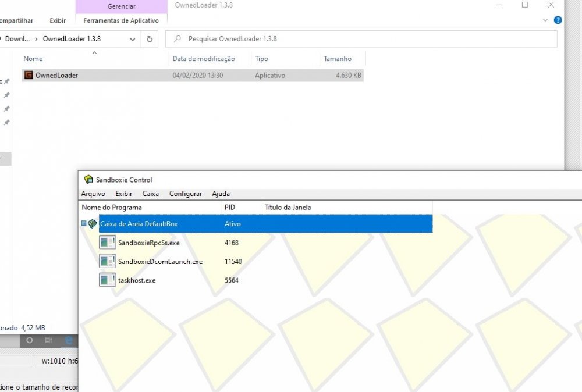Open the address bar history dropdown

pos(133,39)
